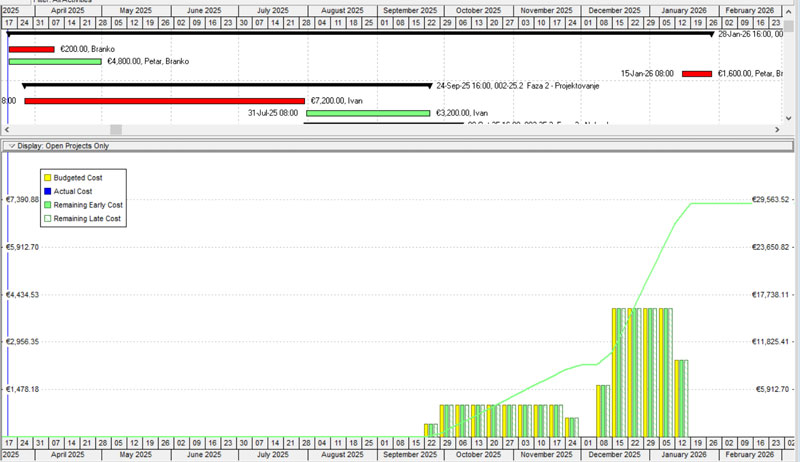Screen dimensions: 800x462
Task: Click "October 2025" in the cost profile timescale
Action: pos(479,454)
